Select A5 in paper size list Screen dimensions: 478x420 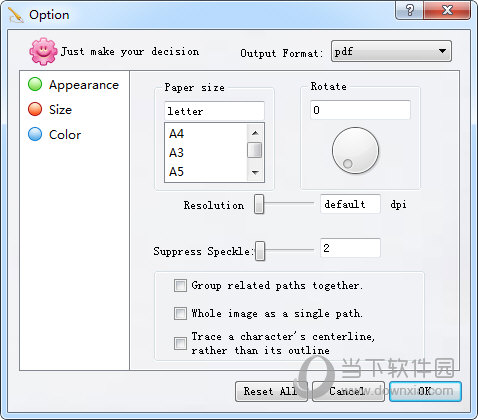[x=176, y=172]
